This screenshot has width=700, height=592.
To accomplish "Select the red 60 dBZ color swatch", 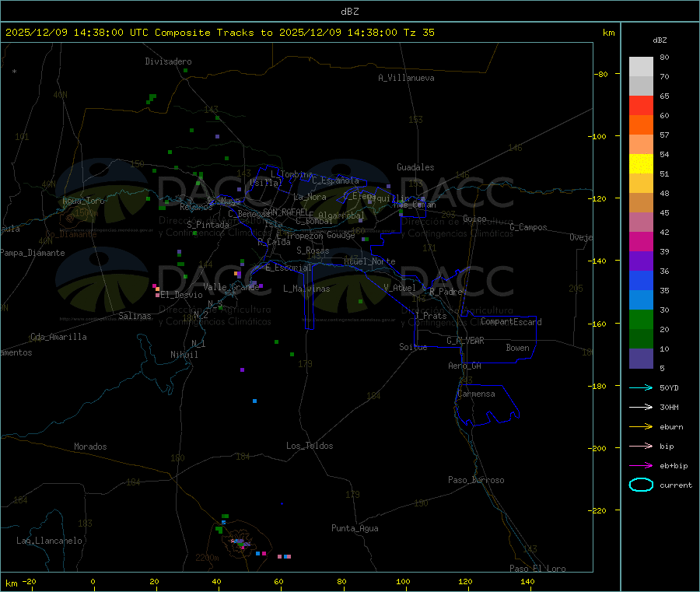I will pos(641,105).
